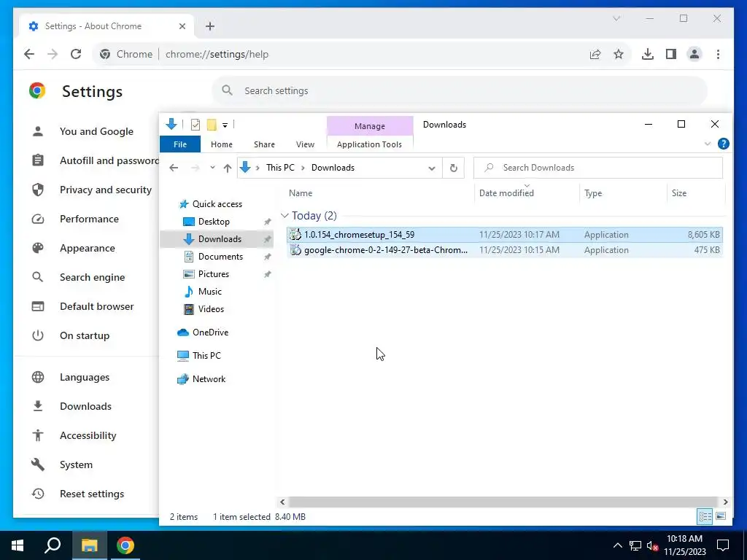
Task: Refresh the Downloads folder
Action: 453,168
